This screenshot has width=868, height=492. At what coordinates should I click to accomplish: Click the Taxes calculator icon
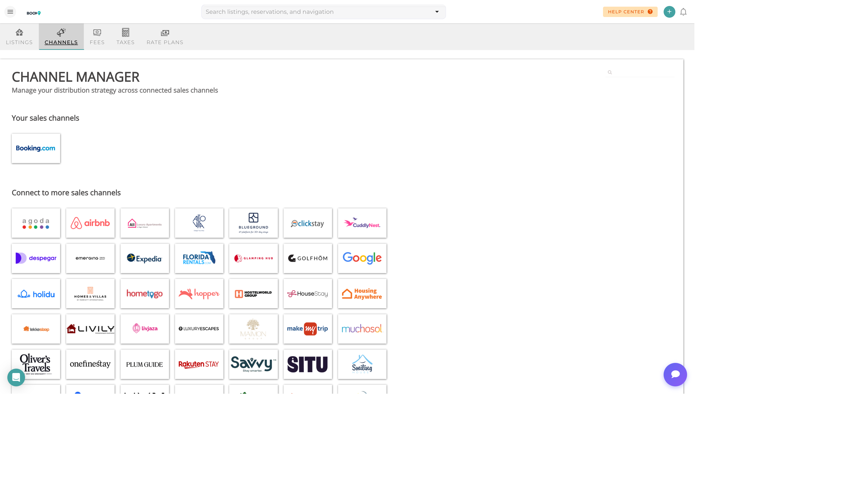click(x=125, y=33)
